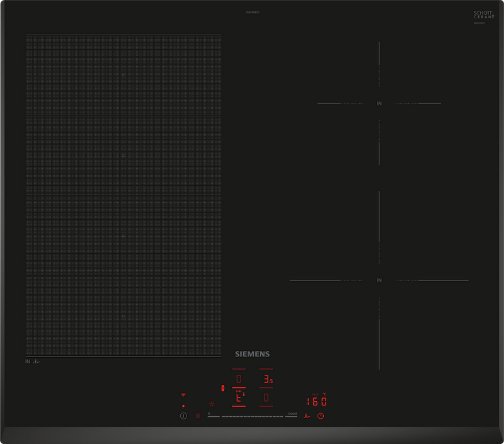Tap the 0 mark at slider start
504x444 pixels.
209,413
